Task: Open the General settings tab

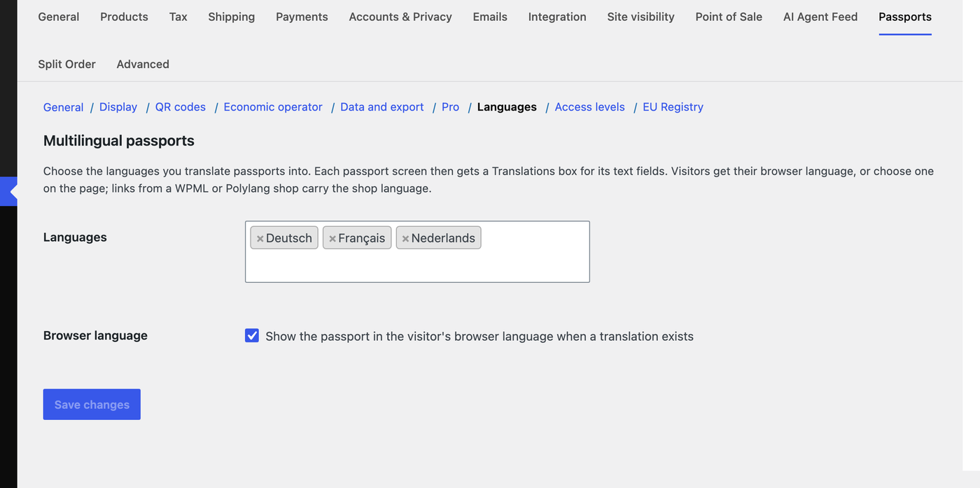Action: point(59,17)
